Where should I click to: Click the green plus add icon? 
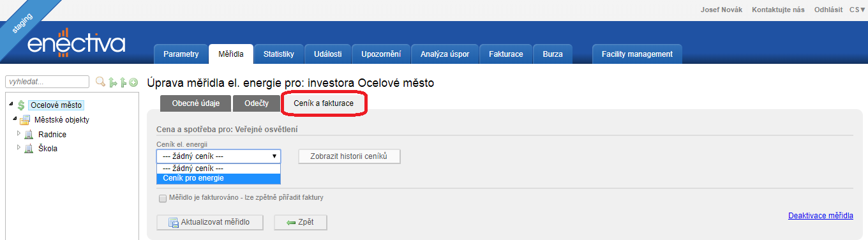(133, 82)
